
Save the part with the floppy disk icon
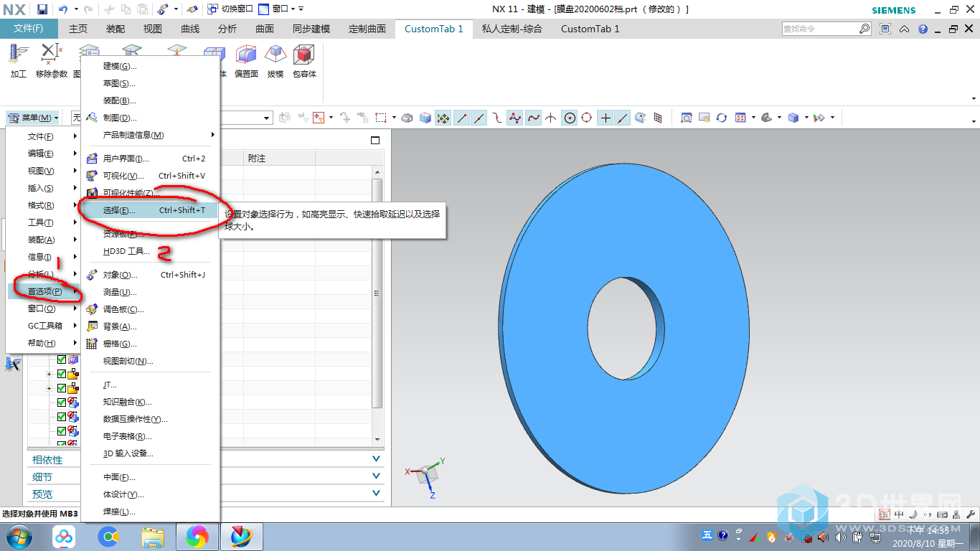pos(42,9)
